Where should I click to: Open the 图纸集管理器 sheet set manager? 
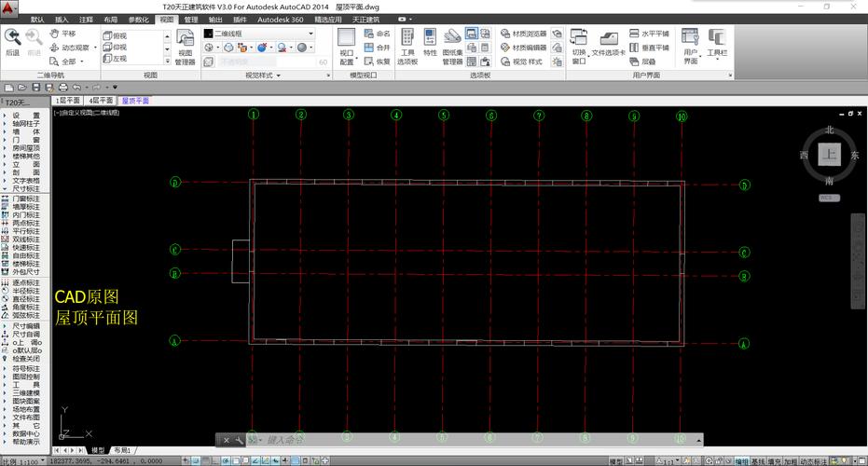(x=452, y=47)
